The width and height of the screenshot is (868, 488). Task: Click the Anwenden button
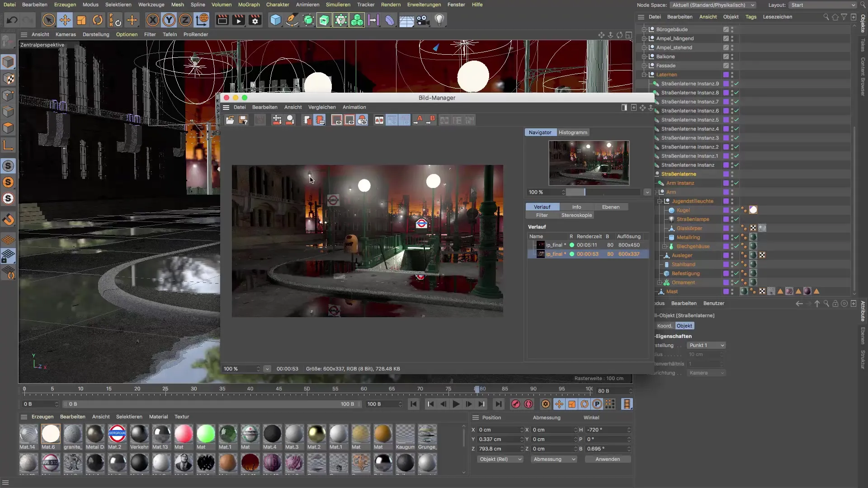608,459
